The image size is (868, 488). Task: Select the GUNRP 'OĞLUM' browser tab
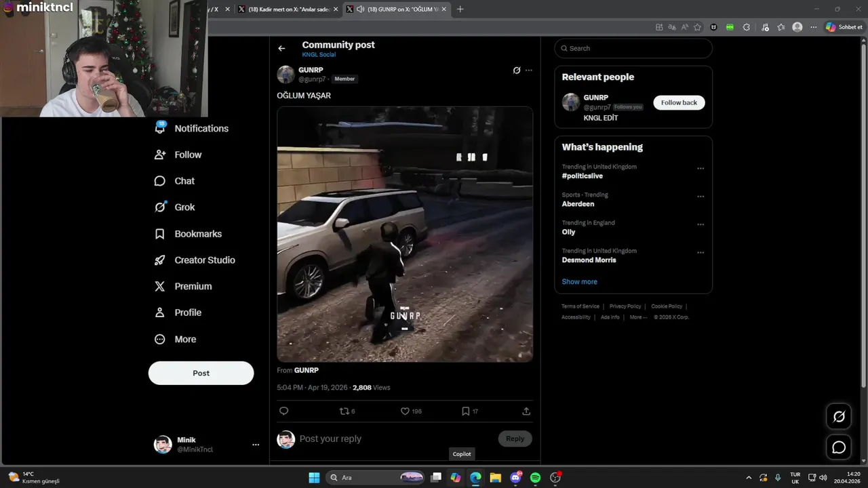click(x=397, y=9)
